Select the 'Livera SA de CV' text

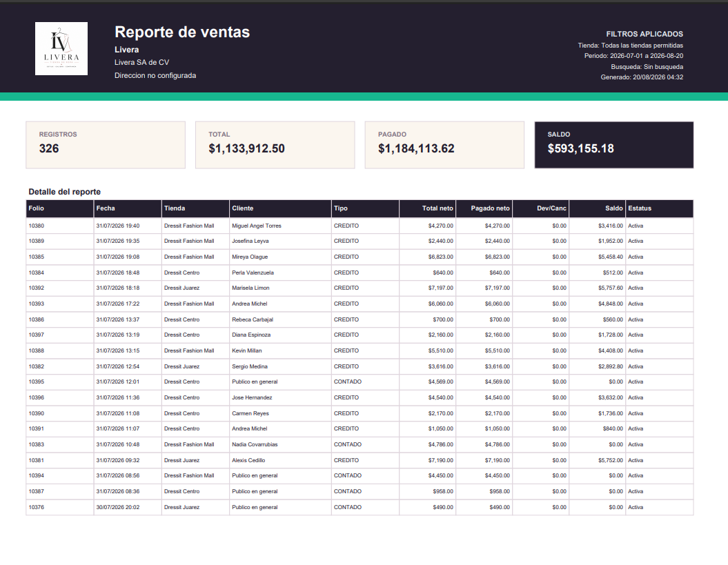pos(141,62)
